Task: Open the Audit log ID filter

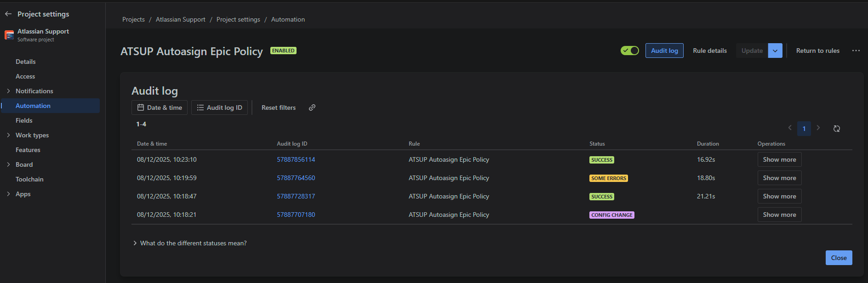Action: pos(220,108)
